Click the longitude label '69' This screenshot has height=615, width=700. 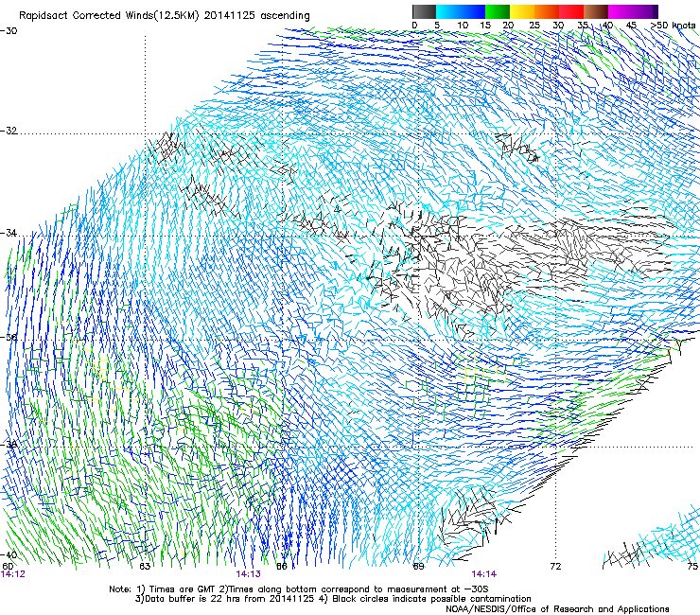pos(418,567)
